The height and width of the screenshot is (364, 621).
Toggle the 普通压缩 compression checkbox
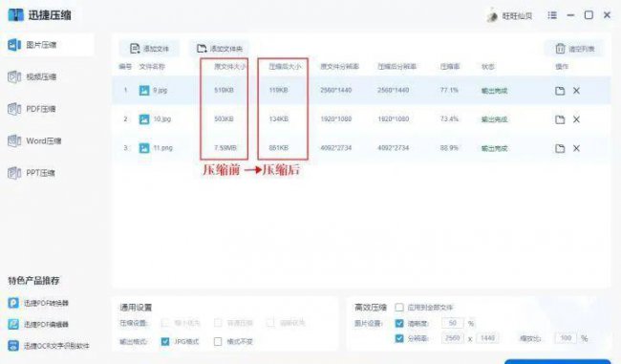tap(218, 323)
